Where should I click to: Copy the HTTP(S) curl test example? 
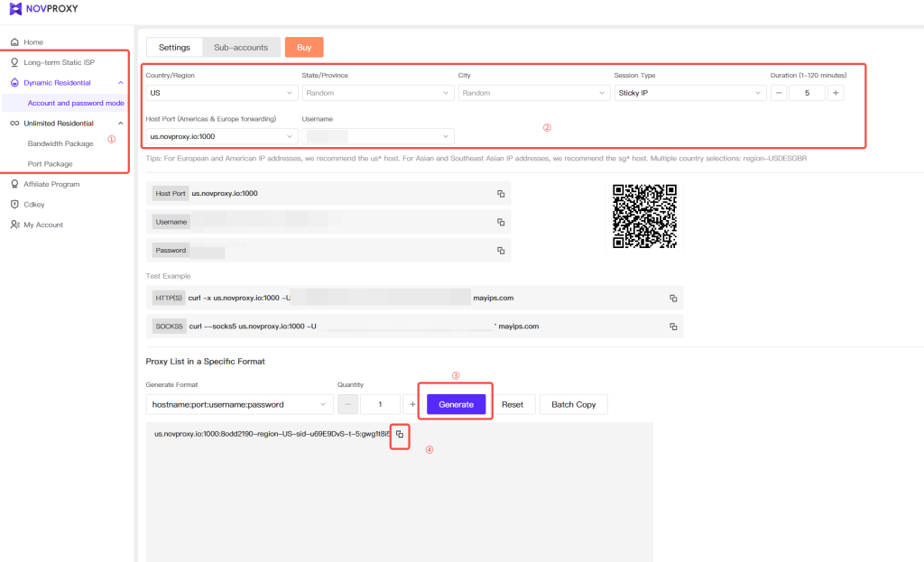672,299
